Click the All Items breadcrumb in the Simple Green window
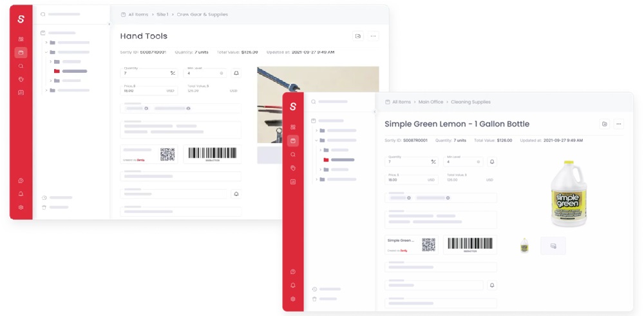Screen dimensions: 644x316 [401, 102]
